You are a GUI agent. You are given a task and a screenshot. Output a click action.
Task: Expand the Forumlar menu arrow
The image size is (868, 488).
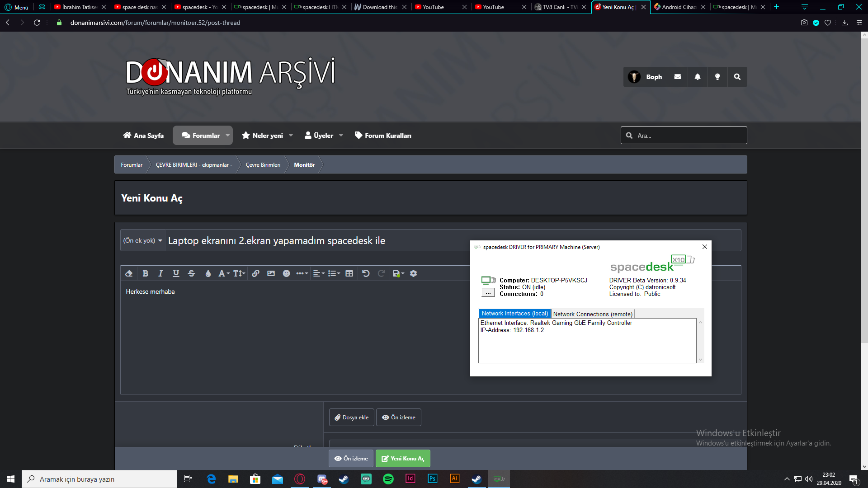228,136
